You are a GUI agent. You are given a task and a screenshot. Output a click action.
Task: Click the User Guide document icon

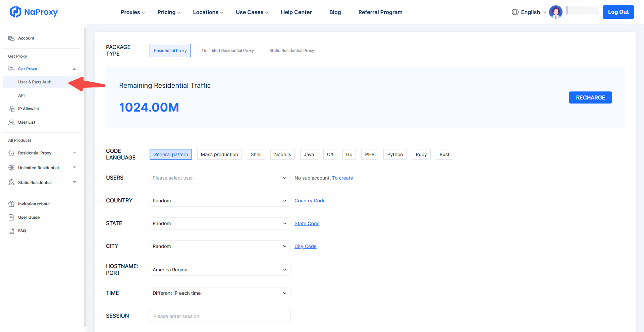(x=11, y=217)
